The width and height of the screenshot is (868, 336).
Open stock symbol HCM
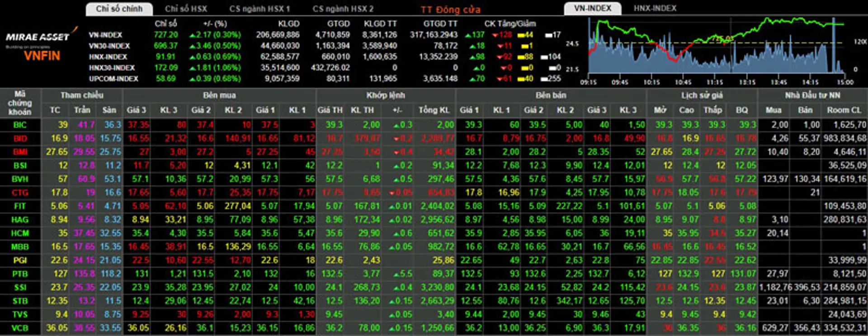coord(20,233)
